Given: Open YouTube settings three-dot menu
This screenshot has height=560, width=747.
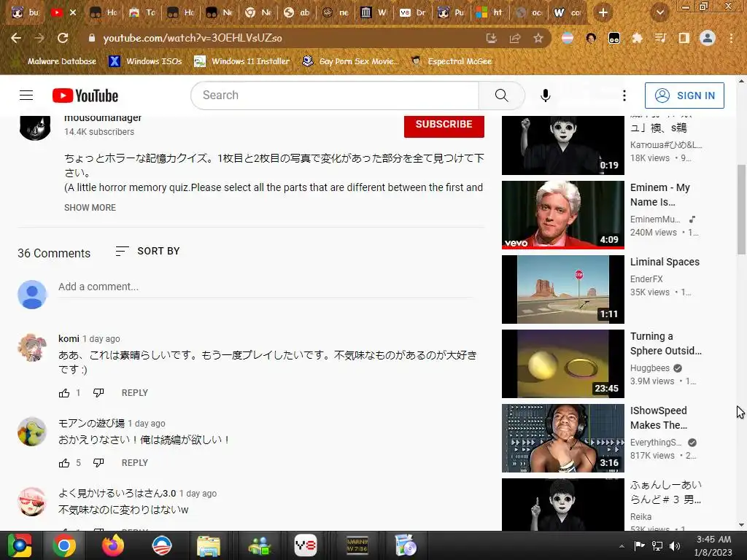Looking at the screenshot, I should point(624,96).
